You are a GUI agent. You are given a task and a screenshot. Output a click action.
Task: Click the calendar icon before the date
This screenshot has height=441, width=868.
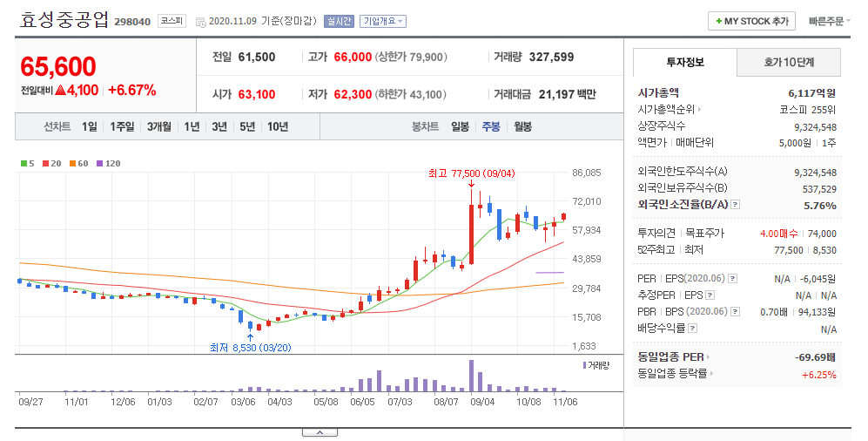click(x=201, y=22)
